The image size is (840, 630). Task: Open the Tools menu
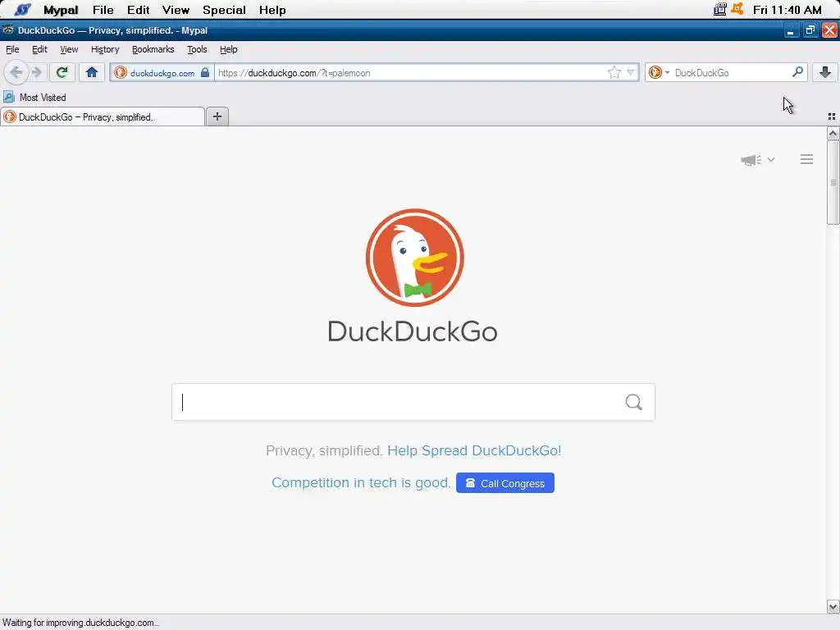[x=197, y=49]
